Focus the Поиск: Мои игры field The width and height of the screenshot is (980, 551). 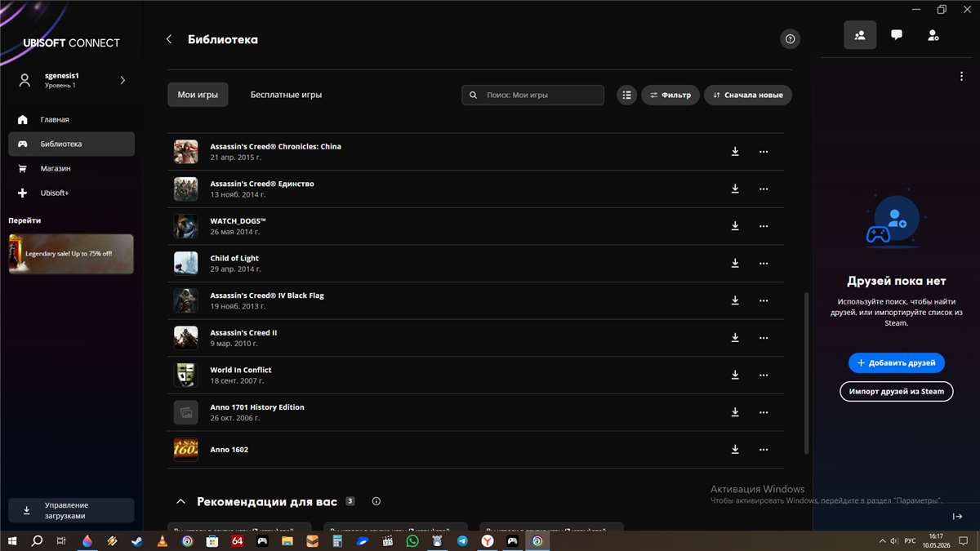click(x=532, y=95)
